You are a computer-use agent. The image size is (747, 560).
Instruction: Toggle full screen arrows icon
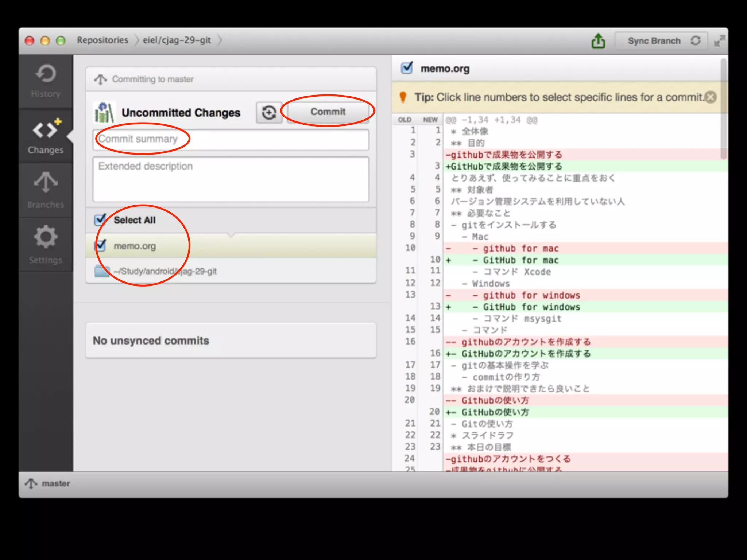(x=719, y=41)
